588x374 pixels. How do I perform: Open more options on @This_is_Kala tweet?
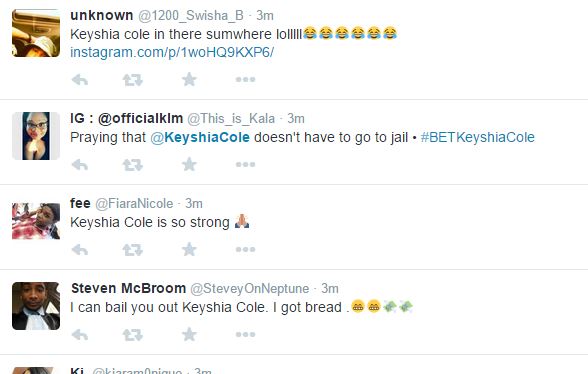point(245,164)
